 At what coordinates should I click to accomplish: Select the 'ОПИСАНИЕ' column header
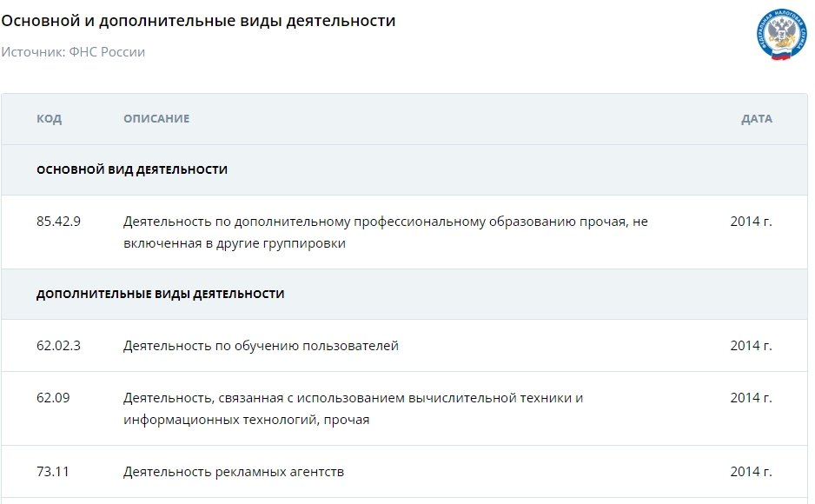point(156,119)
